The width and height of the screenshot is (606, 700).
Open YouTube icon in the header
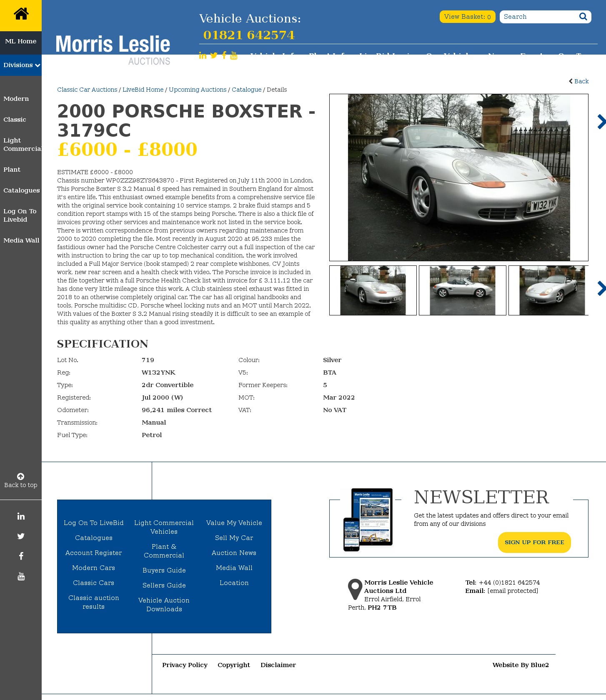point(234,55)
